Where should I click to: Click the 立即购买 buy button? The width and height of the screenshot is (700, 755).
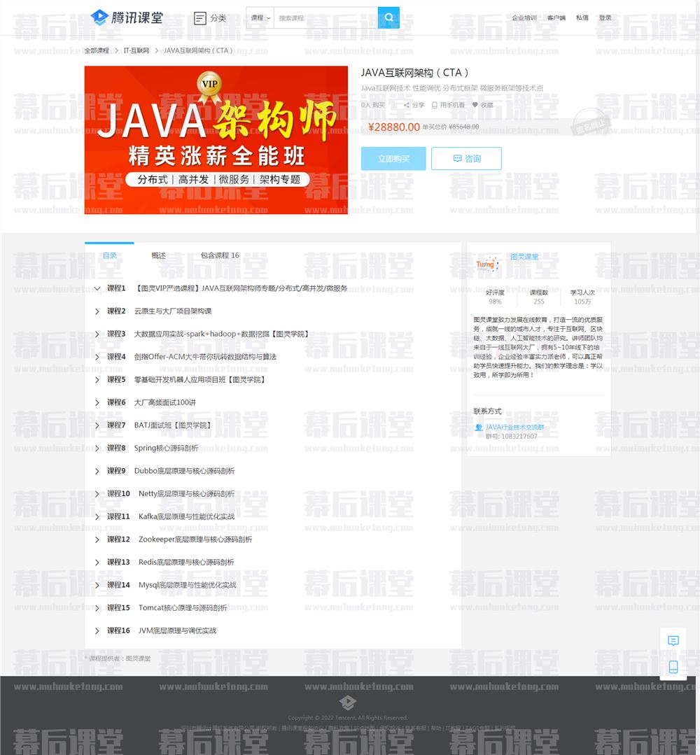[x=393, y=158]
